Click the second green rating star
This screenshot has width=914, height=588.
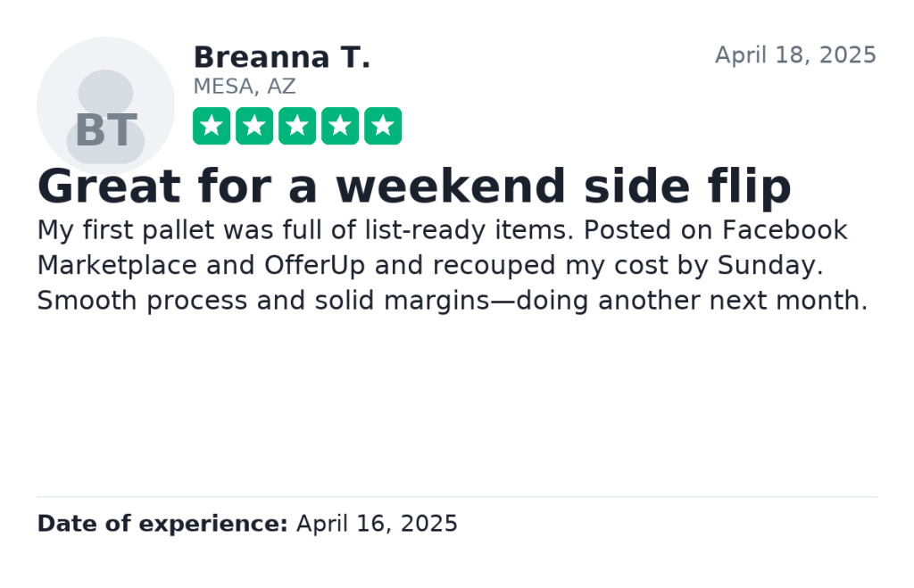[254, 126]
